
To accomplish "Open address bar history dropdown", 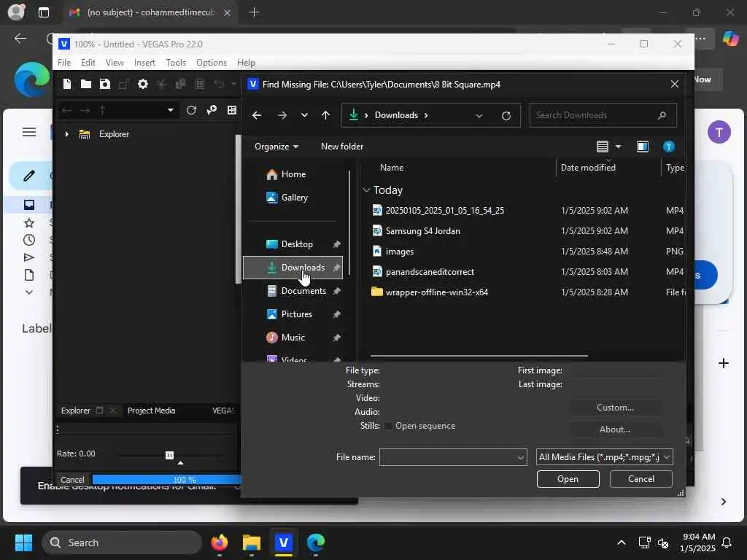I will point(479,116).
